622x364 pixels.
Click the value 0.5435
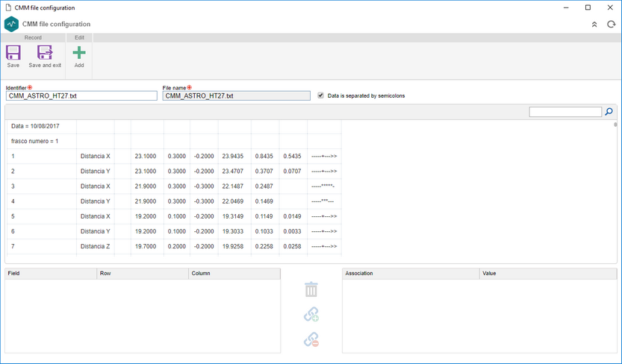(293, 156)
